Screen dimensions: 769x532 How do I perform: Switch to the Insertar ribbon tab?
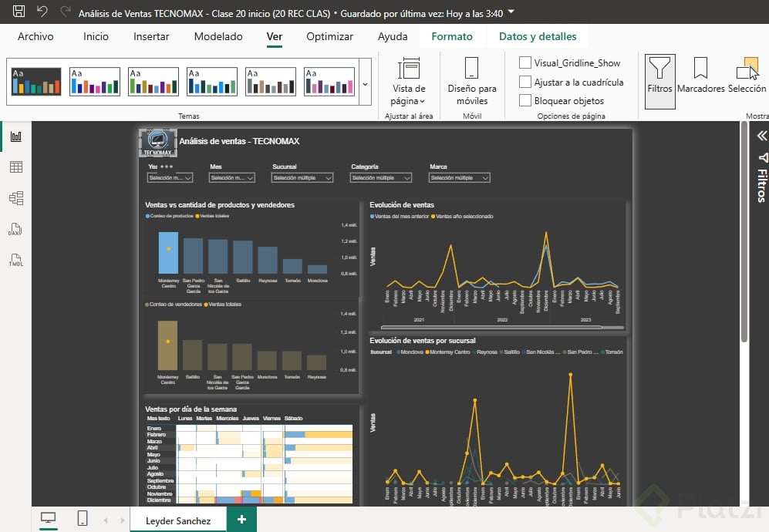tap(151, 36)
